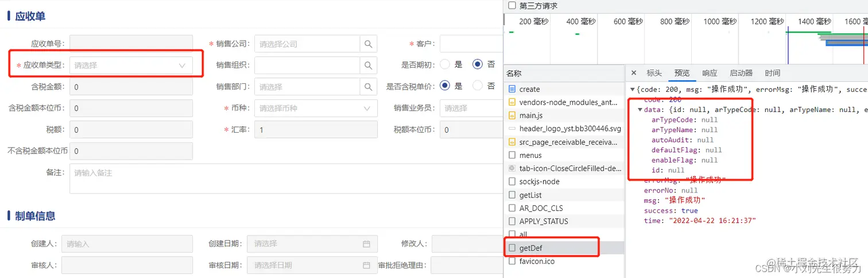The width and height of the screenshot is (868, 278).
Task: Click script icon of vendors-node_modules_ant request
Action: [x=512, y=102]
